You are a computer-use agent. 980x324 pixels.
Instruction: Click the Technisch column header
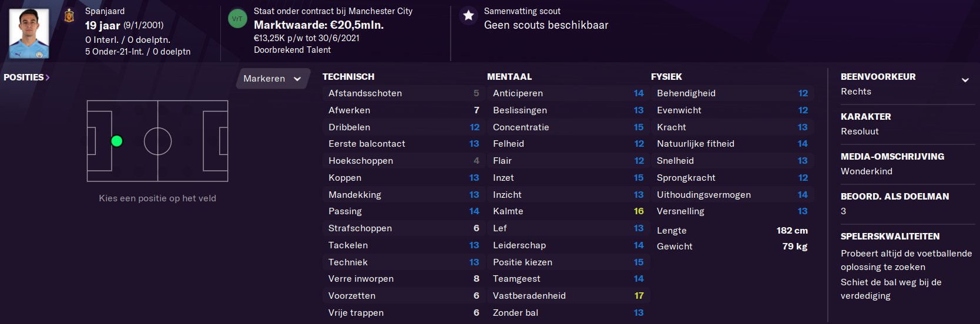click(x=348, y=77)
